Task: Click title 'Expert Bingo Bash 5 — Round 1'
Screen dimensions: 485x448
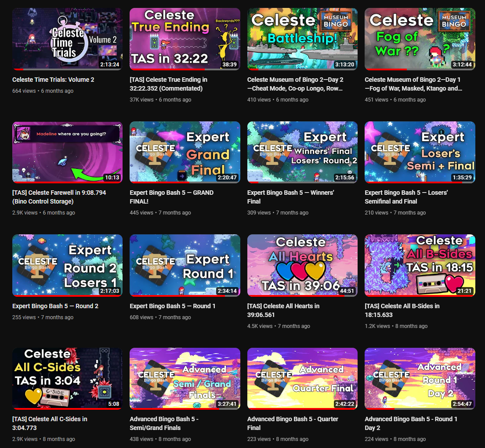Action: point(173,306)
